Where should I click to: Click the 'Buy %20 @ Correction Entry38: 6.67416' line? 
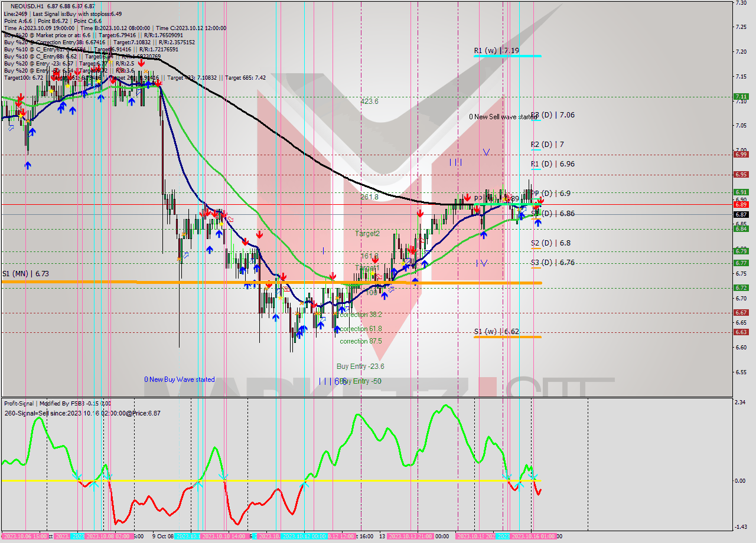point(54,42)
